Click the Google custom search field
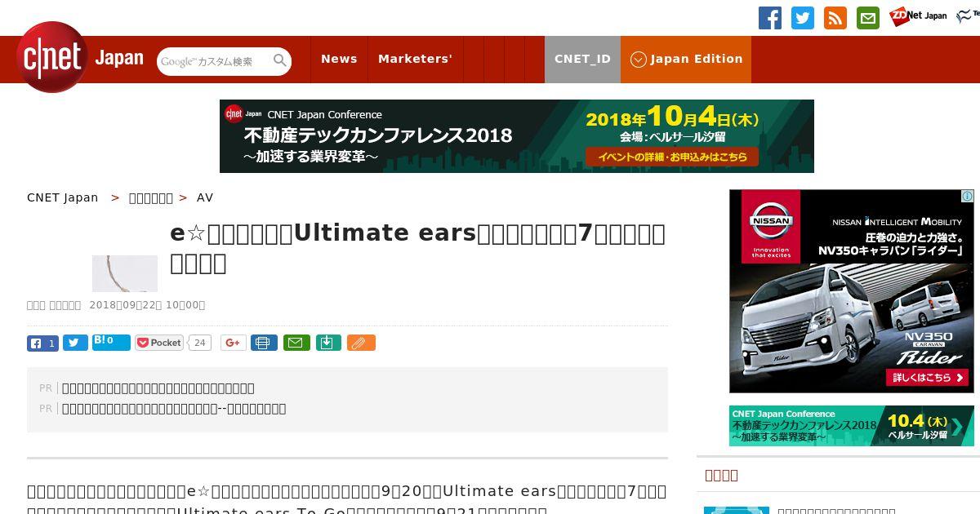 pyautogui.click(x=215, y=61)
